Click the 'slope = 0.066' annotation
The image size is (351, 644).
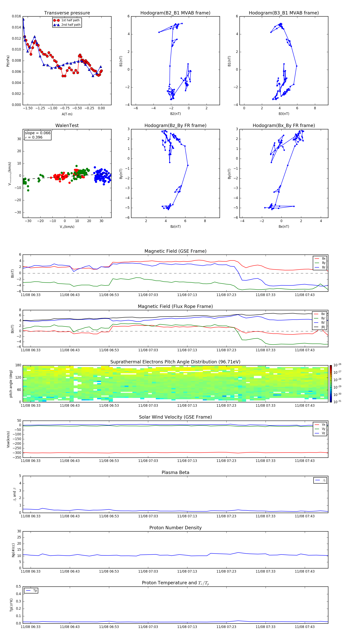tap(38, 133)
